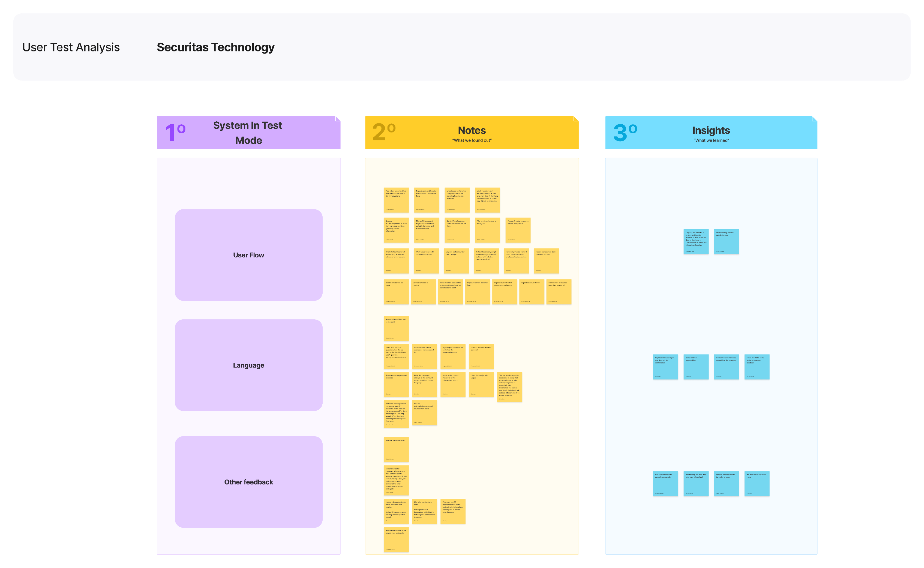
Task: Click 'instructions on how to put' note
Action: coord(396,539)
